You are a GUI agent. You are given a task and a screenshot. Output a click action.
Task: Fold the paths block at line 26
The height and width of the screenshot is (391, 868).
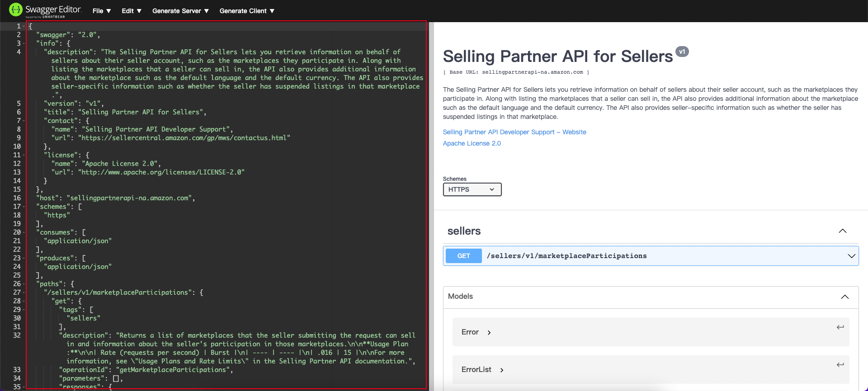24,284
